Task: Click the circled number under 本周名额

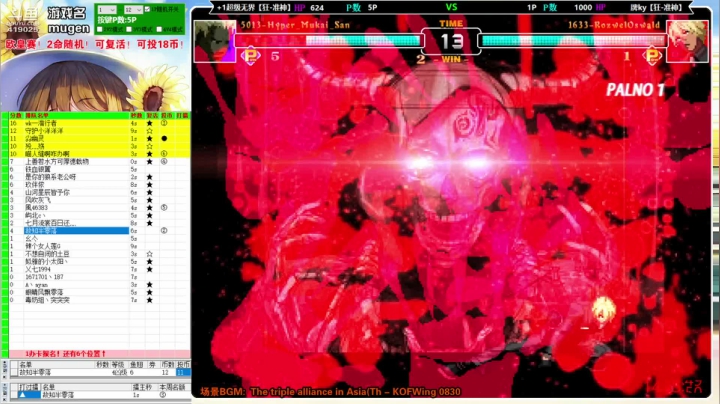Action: (162, 395)
